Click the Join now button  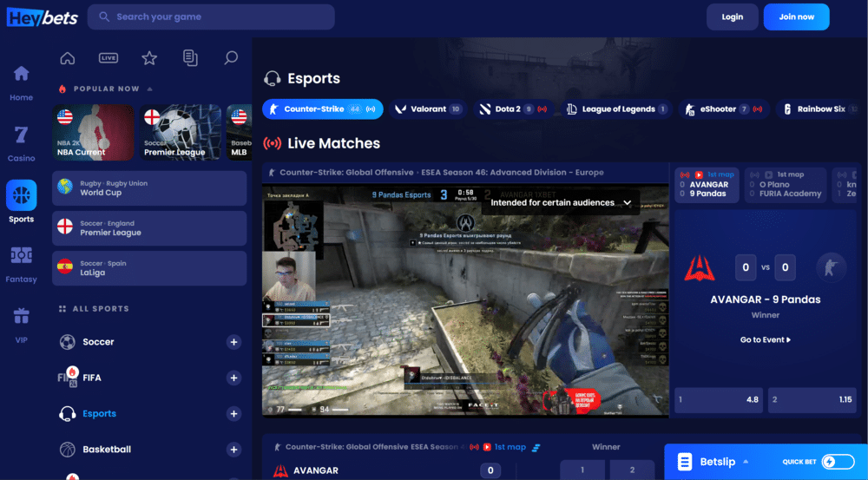coord(797,17)
